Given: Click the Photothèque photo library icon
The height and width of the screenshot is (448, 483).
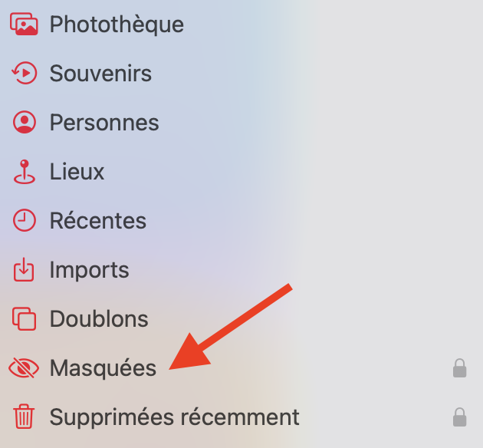Looking at the screenshot, I should pyautogui.click(x=25, y=25).
